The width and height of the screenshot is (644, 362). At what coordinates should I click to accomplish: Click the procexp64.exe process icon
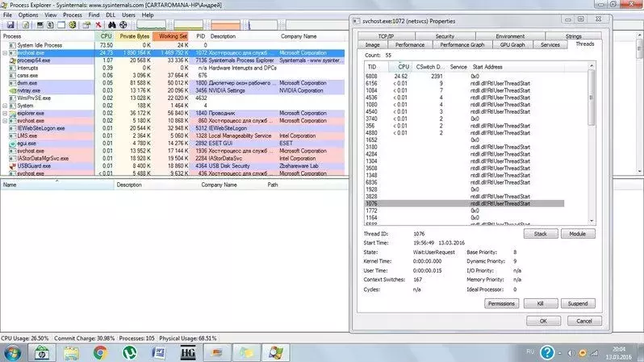(13, 60)
